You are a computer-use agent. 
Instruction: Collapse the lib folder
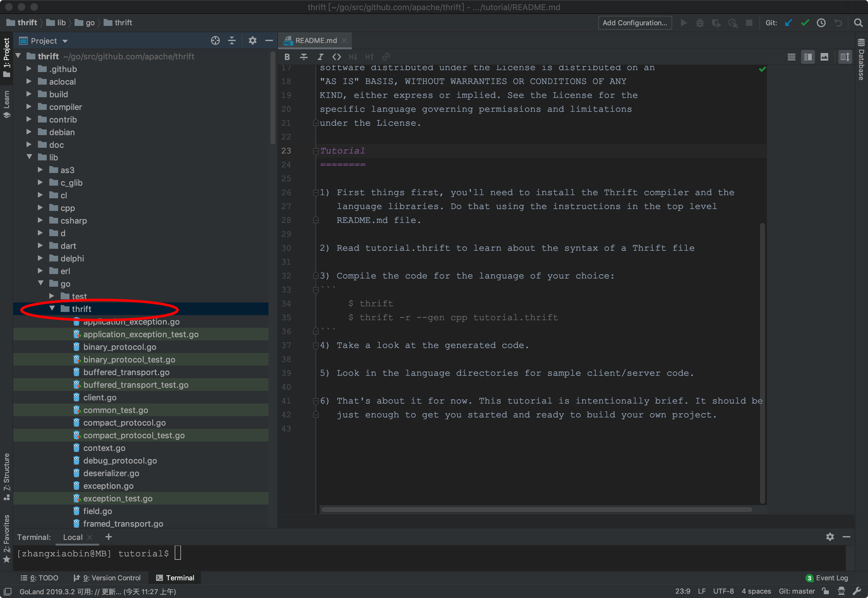(x=29, y=157)
